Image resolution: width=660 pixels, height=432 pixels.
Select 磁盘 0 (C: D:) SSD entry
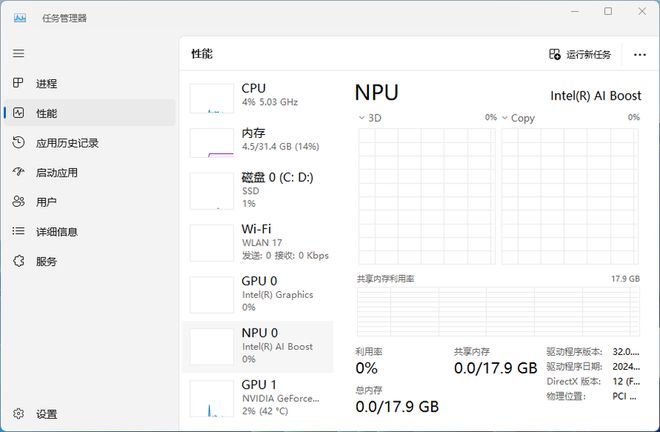click(258, 190)
